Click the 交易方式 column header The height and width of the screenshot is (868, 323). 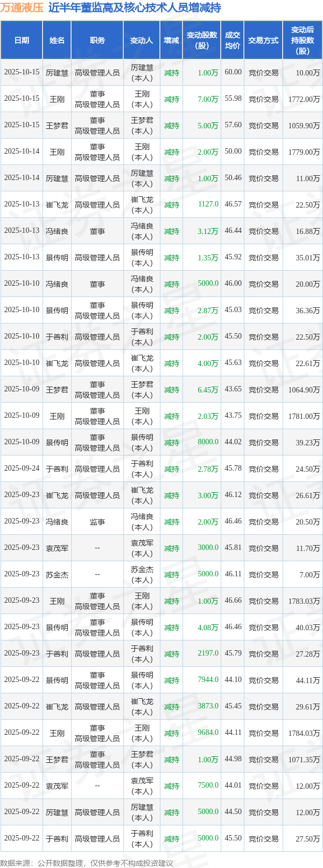[x=263, y=40]
